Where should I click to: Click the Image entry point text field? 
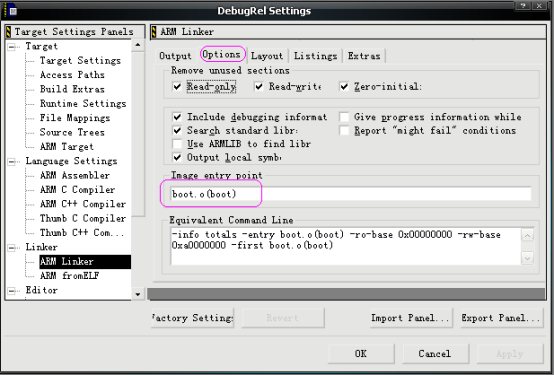[351, 194]
